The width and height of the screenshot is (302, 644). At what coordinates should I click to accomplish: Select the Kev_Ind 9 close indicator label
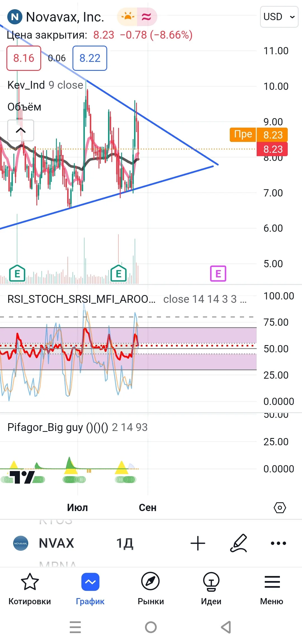coord(45,85)
